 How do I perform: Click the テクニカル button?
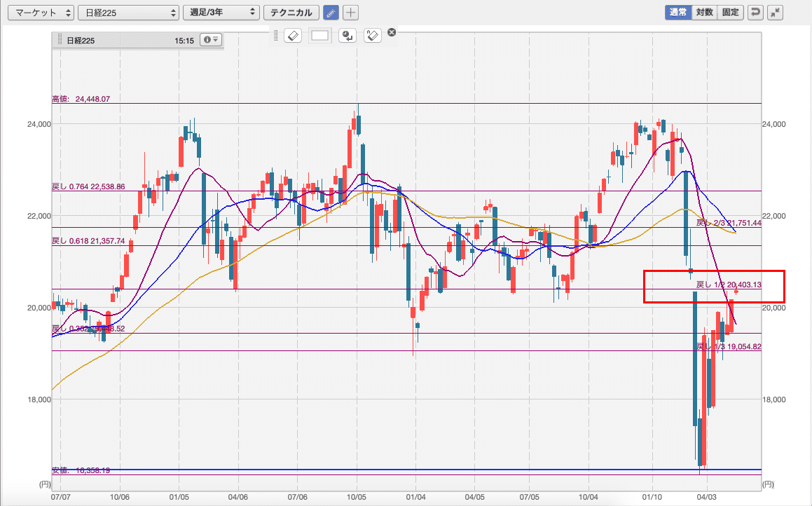point(291,13)
